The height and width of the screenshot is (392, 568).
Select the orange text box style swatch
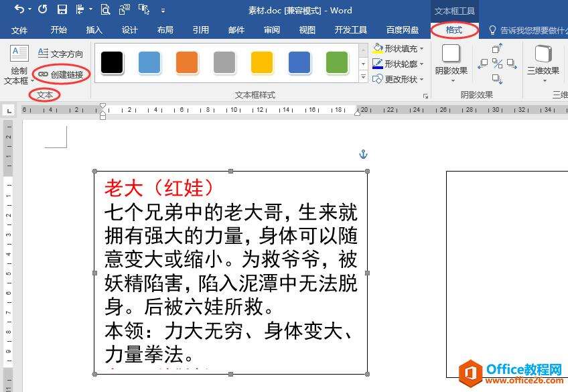pos(187,63)
